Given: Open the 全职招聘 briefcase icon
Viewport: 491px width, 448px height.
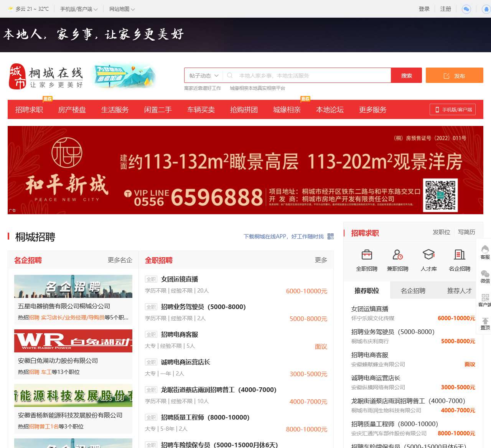Looking at the screenshot, I should point(367,255).
